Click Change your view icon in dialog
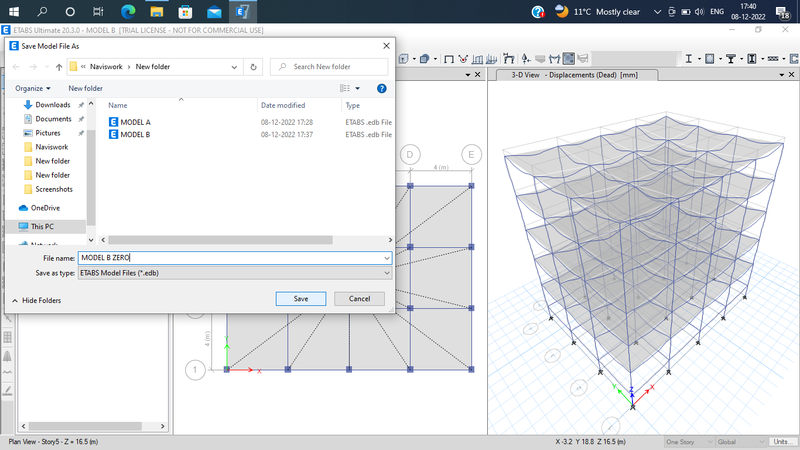The height and width of the screenshot is (450, 800). pyautogui.click(x=345, y=88)
